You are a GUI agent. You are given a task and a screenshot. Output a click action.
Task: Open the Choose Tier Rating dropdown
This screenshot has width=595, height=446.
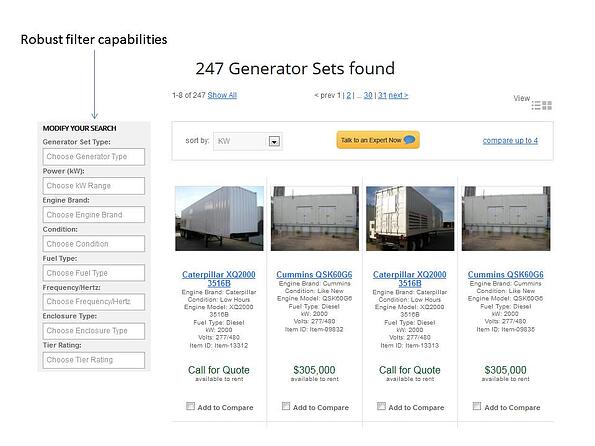94,360
